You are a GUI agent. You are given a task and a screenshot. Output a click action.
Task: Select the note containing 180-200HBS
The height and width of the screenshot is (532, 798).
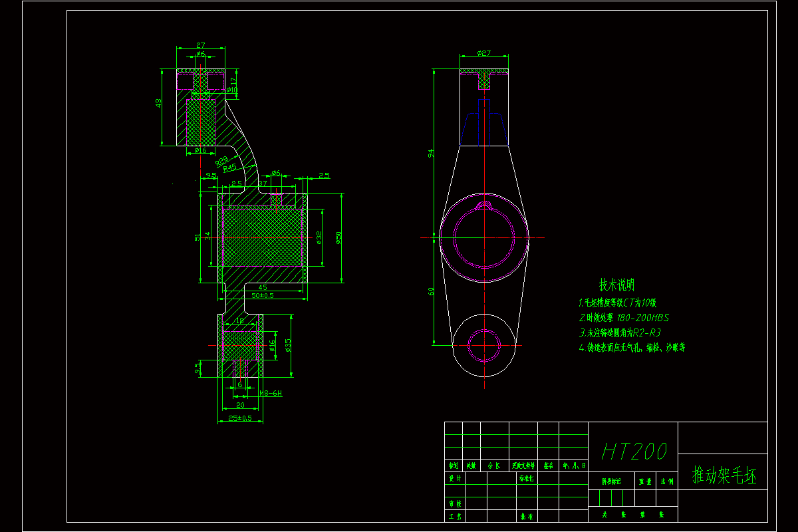624,317
